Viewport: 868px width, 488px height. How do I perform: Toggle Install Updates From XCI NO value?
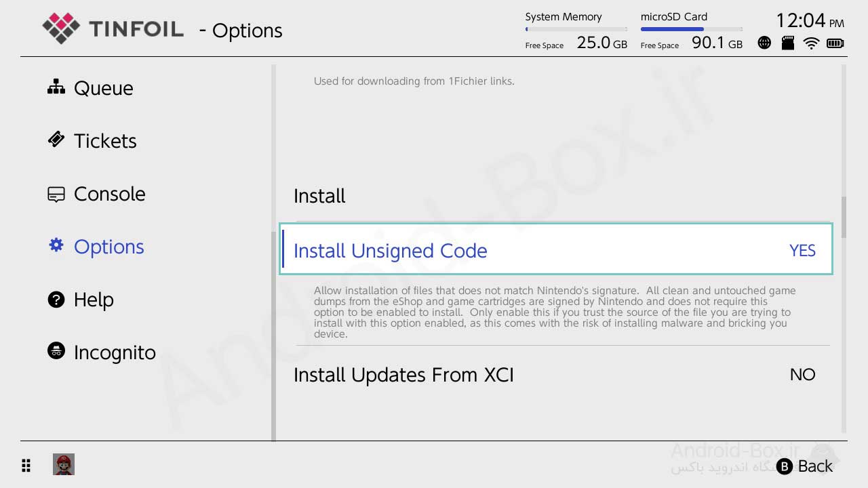click(x=802, y=375)
